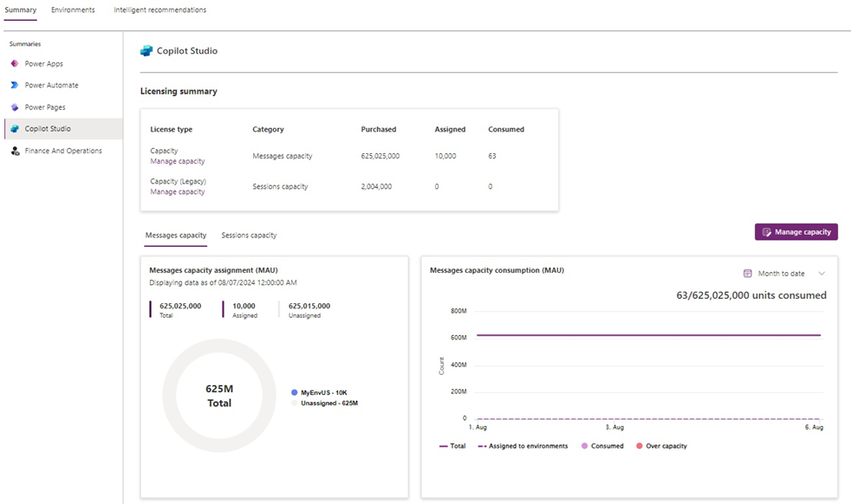The height and width of the screenshot is (504, 851).
Task: Toggle the Over capacity legend item
Action: (661, 446)
